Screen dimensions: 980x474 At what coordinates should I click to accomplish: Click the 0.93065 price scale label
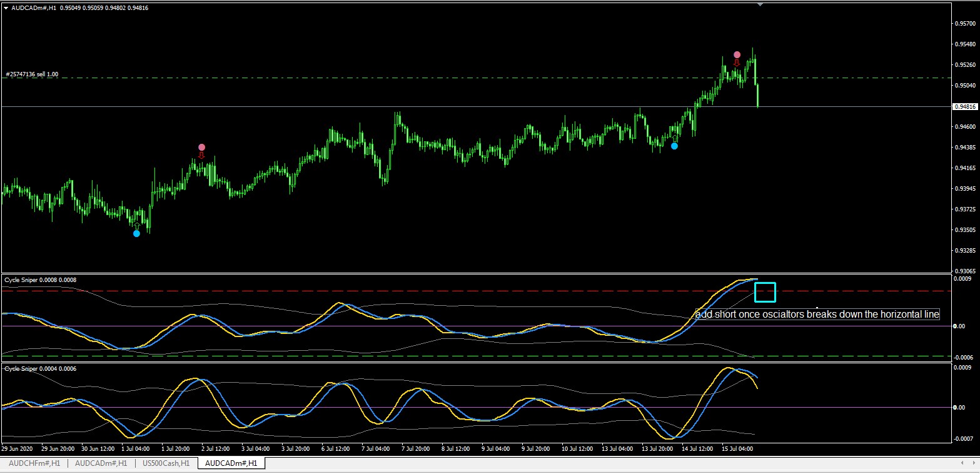[x=964, y=271]
